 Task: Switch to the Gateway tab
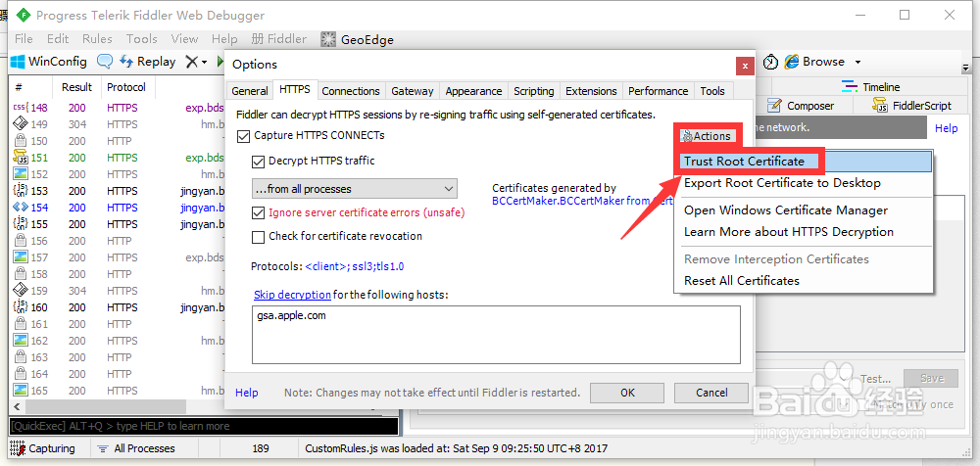pyautogui.click(x=412, y=91)
